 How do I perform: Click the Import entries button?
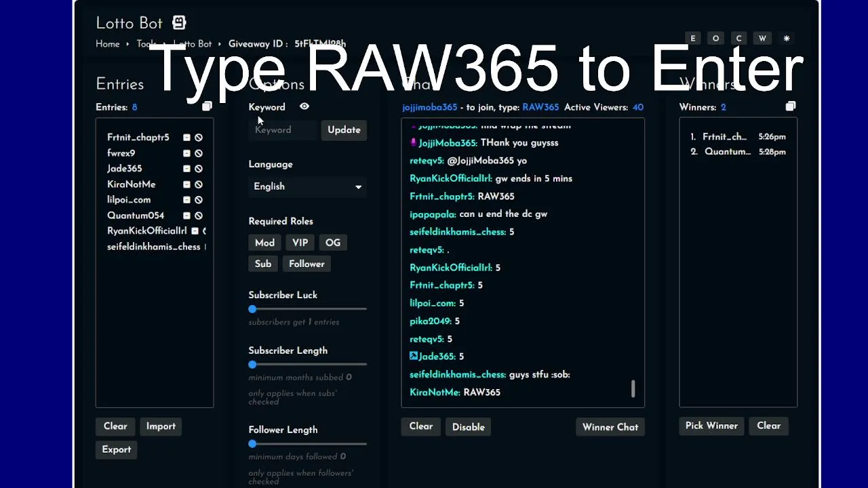(161, 426)
